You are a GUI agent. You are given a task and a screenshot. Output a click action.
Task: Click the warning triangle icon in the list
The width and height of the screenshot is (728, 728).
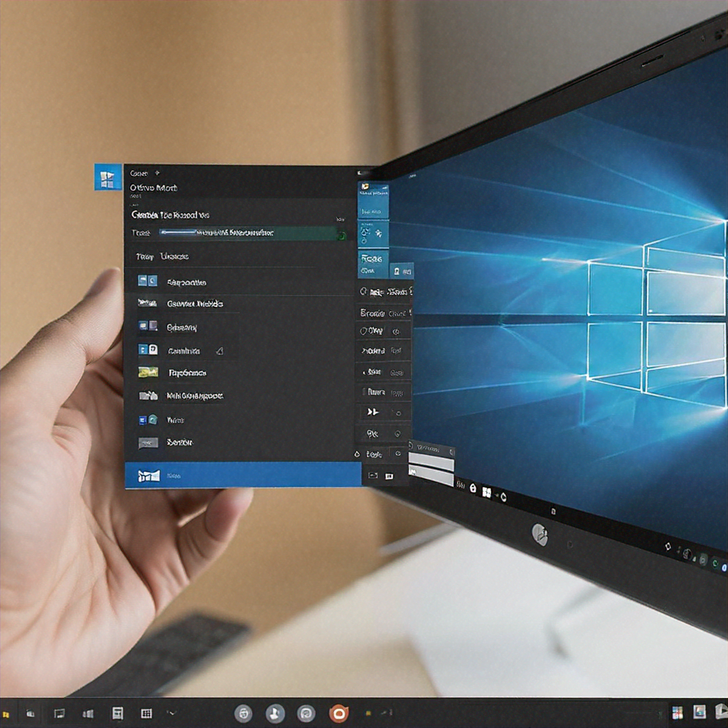tap(220, 350)
